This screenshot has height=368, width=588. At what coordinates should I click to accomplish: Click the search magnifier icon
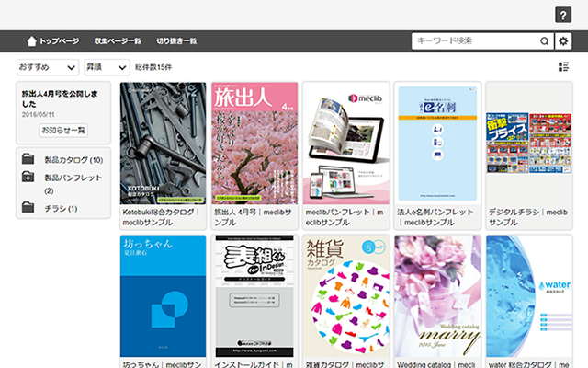[545, 40]
